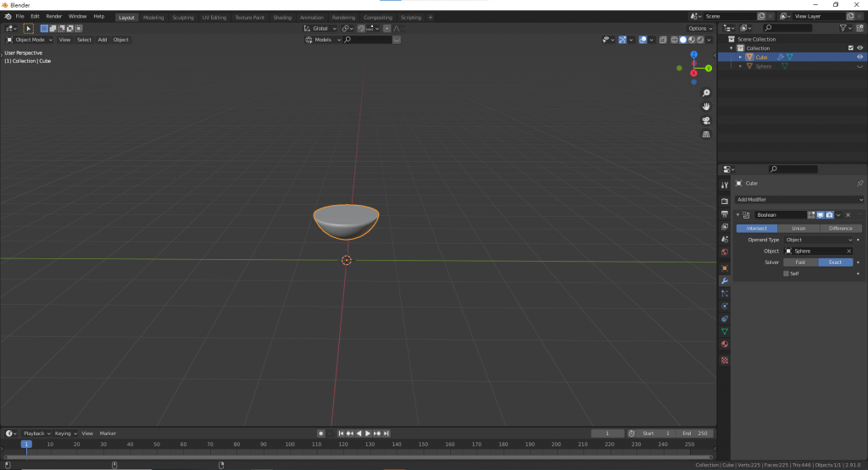
Task: Click the new collection icon in outliner
Action: click(860, 28)
